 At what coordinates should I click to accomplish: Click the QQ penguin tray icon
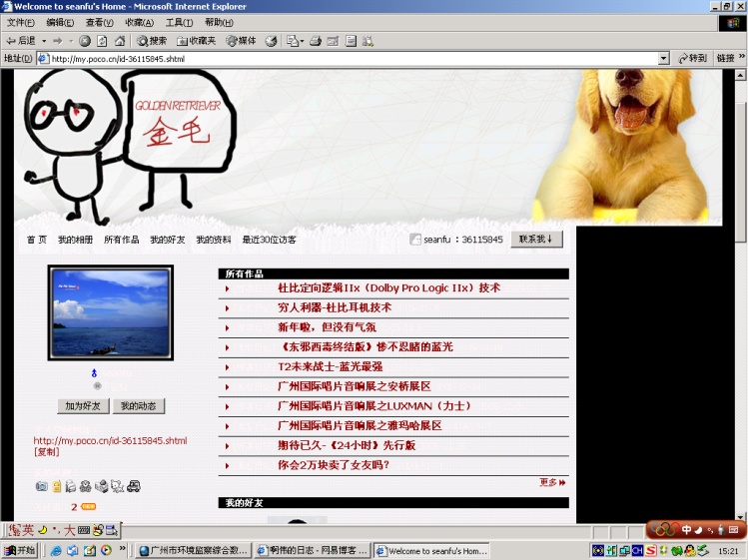pyautogui.click(x=690, y=550)
